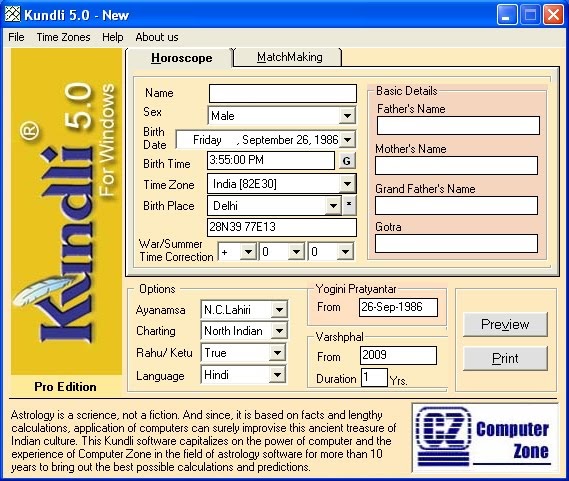Click the Father's Name input field
The height and width of the screenshot is (481, 569).
point(458,126)
